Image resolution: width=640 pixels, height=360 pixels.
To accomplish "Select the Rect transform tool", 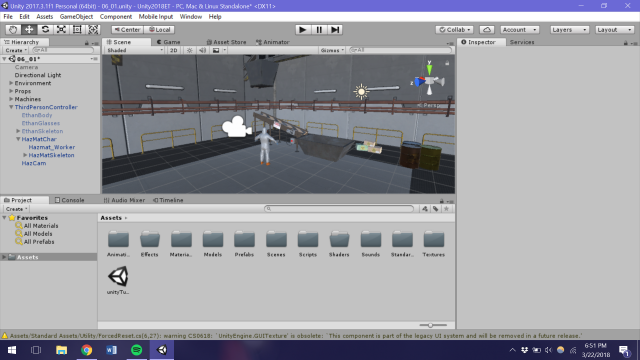I will click(x=77, y=30).
